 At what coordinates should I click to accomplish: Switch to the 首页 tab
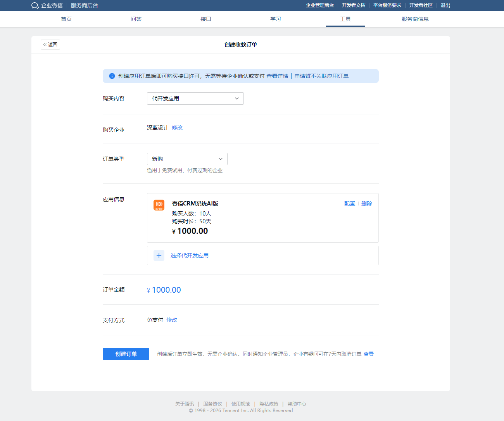pyautogui.click(x=66, y=19)
